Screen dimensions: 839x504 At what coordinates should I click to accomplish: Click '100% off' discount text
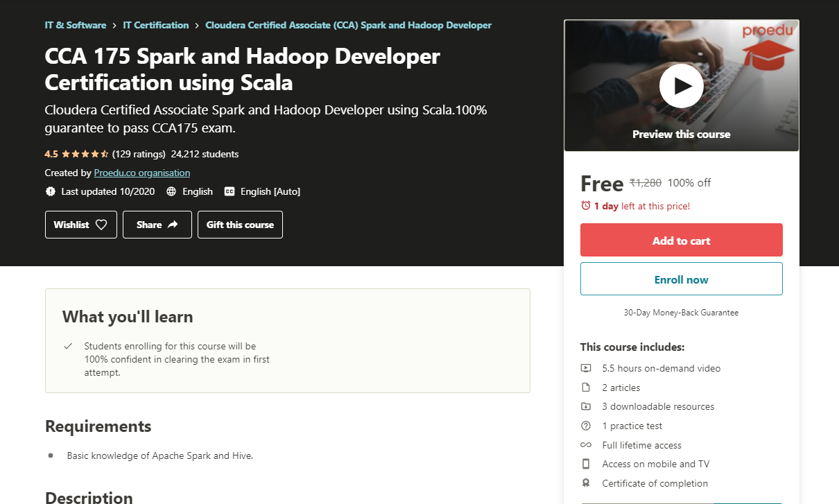[x=689, y=183]
